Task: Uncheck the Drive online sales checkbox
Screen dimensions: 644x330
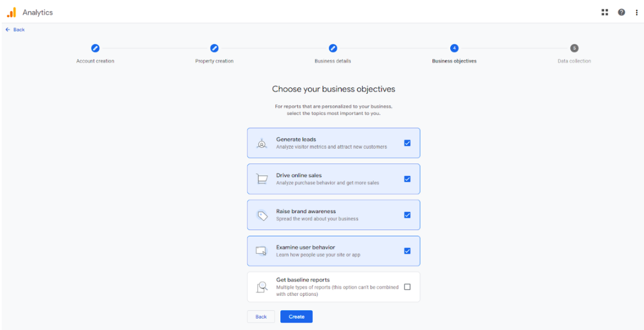Action: tap(407, 179)
